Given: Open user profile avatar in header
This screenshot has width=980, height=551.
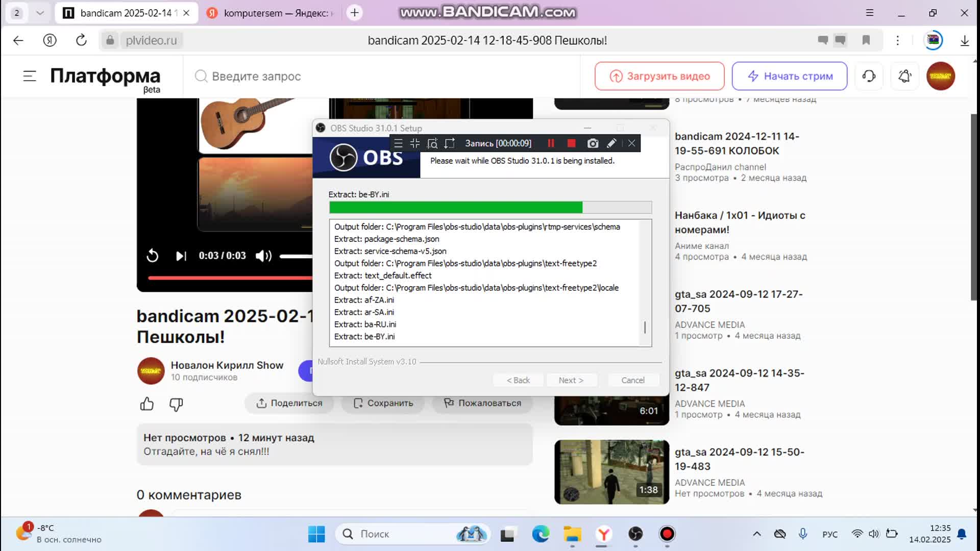Looking at the screenshot, I should tap(940, 76).
